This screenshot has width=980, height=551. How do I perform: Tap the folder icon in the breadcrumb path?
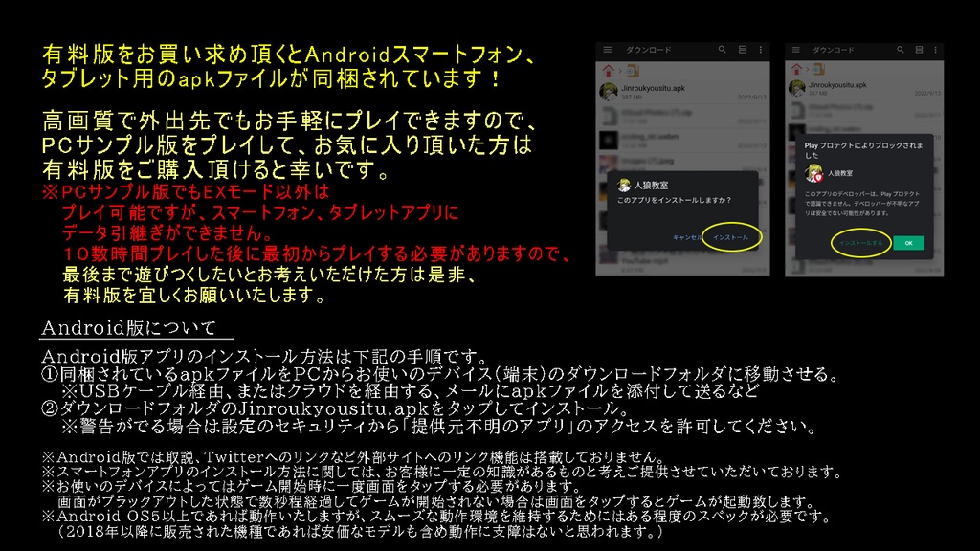tap(632, 71)
